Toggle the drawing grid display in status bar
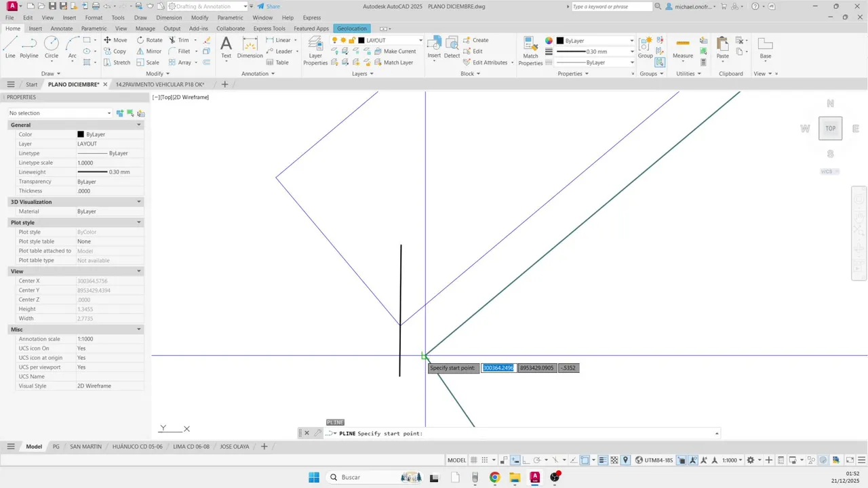Screen dimensions: 868x488 474,460
